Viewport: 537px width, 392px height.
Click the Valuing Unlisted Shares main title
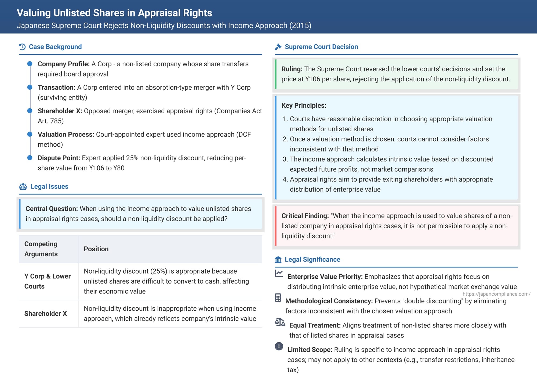coord(114,13)
